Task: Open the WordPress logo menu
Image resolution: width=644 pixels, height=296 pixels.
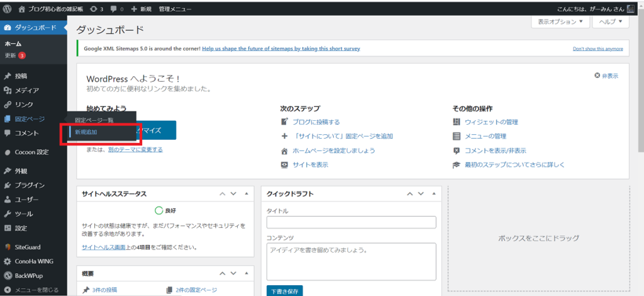Action: [7, 9]
